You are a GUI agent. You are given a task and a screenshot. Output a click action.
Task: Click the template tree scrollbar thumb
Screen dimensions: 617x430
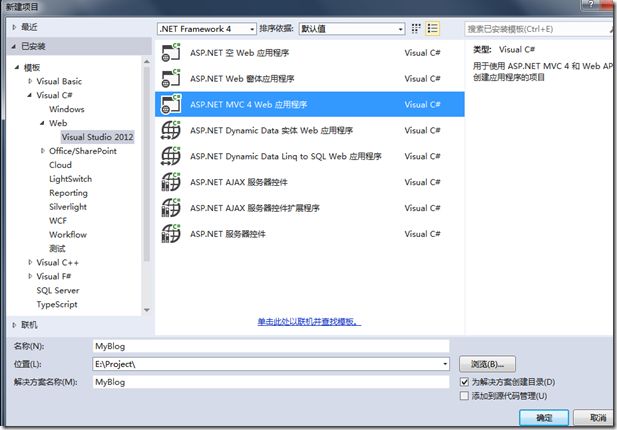[146, 164]
